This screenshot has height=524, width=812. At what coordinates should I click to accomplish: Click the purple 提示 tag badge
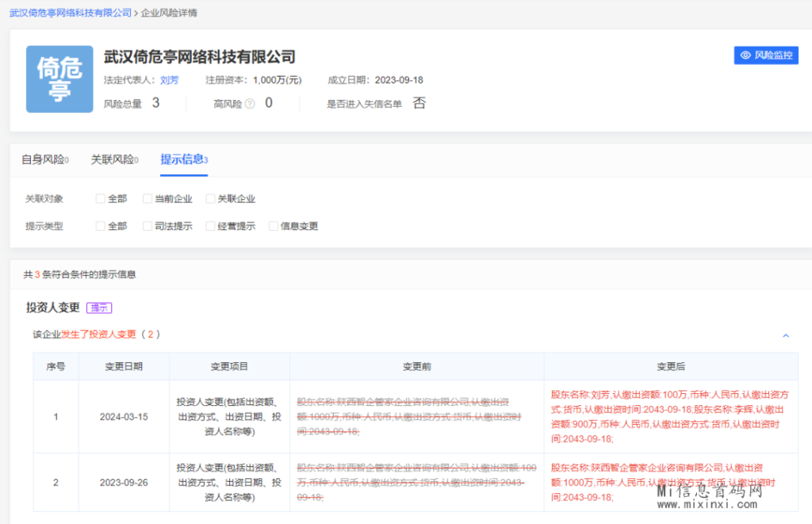99,308
